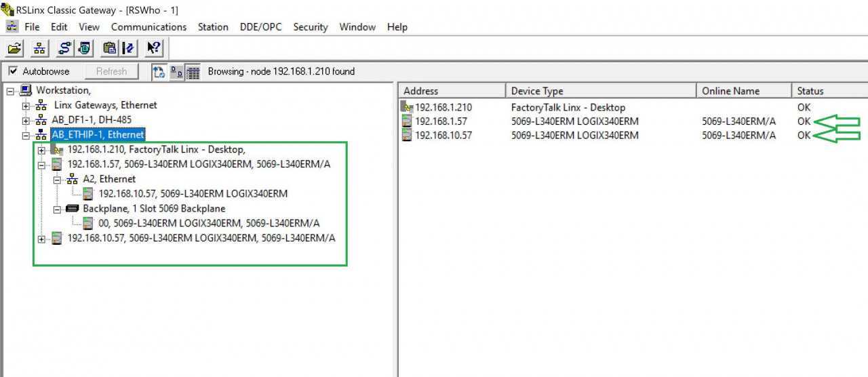Expand the AB_DF1-1, DH-485 driver node

pyautogui.click(x=26, y=121)
